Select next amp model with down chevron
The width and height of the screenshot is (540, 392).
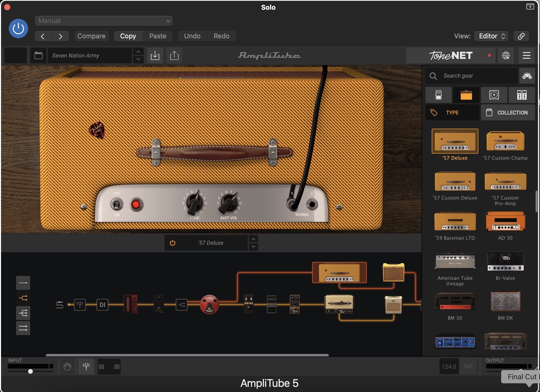click(253, 247)
